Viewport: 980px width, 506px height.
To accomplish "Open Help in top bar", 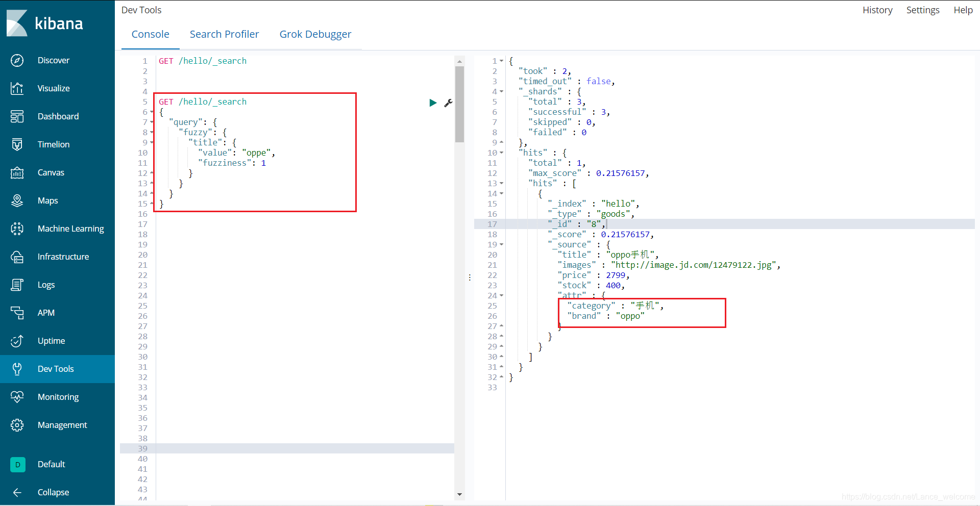I will pos(963,10).
